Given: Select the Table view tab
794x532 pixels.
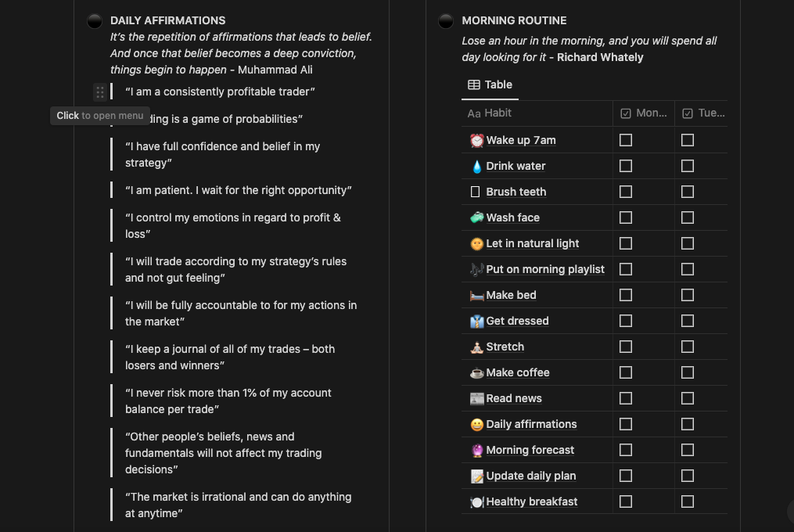Looking at the screenshot, I should pyautogui.click(x=490, y=84).
